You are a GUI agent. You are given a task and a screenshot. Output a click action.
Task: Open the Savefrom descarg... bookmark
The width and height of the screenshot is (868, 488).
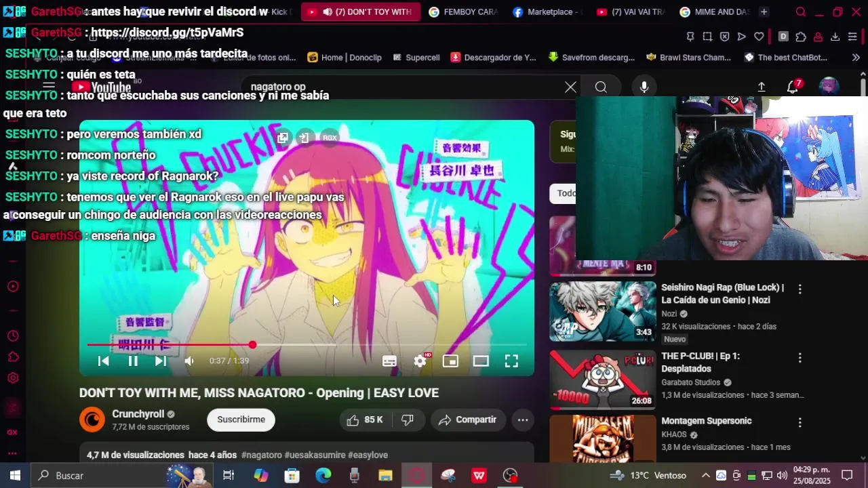pyautogui.click(x=591, y=58)
